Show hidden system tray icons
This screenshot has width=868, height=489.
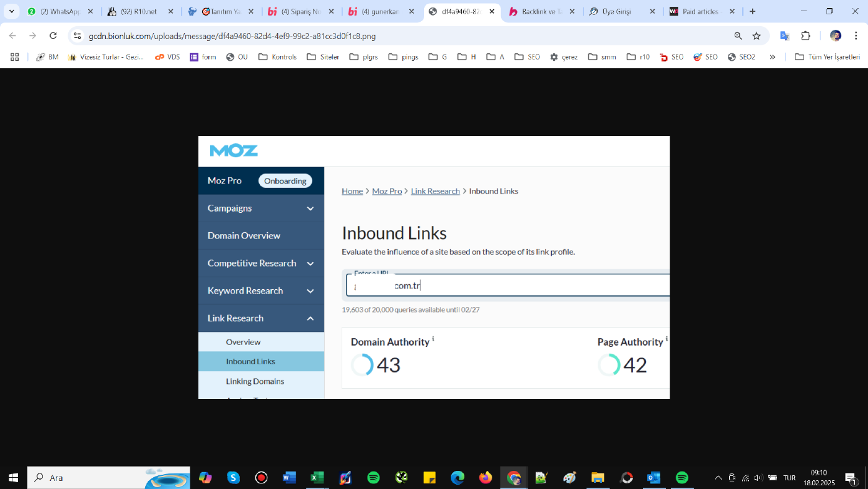tap(718, 478)
